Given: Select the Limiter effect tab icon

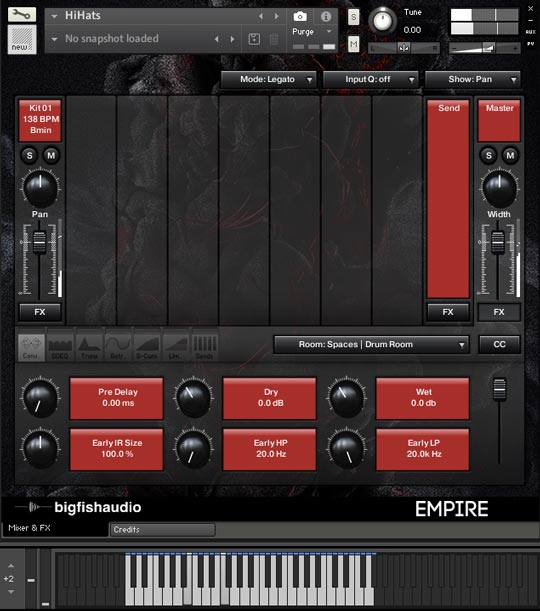Looking at the screenshot, I should (x=176, y=347).
